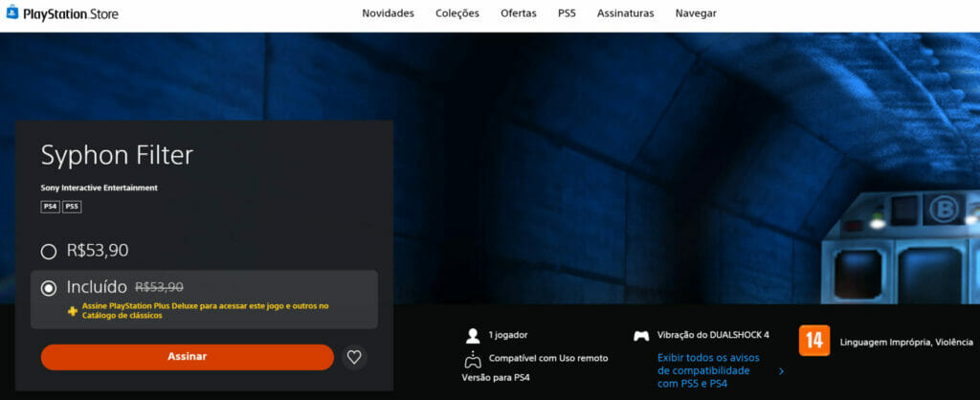980x400 pixels.
Task: Click the PS5 platform tag
Action: pos(72,207)
